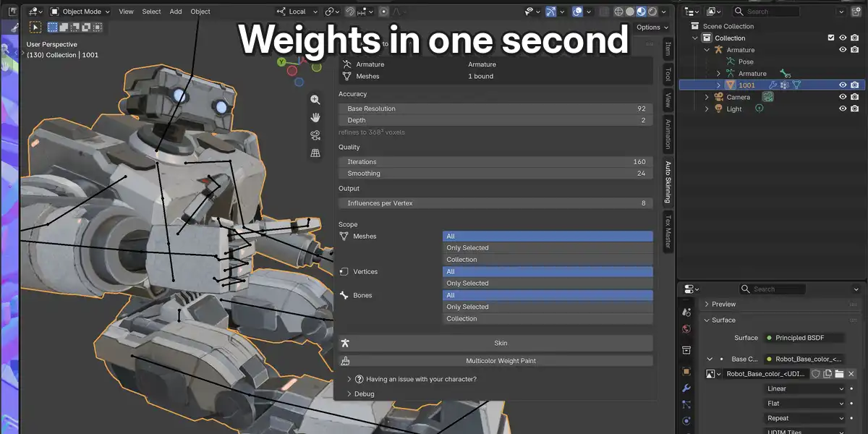This screenshot has height=434, width=868.
Task: Click the Multicolor Weight Paint button
Action: tap(495, 361)
